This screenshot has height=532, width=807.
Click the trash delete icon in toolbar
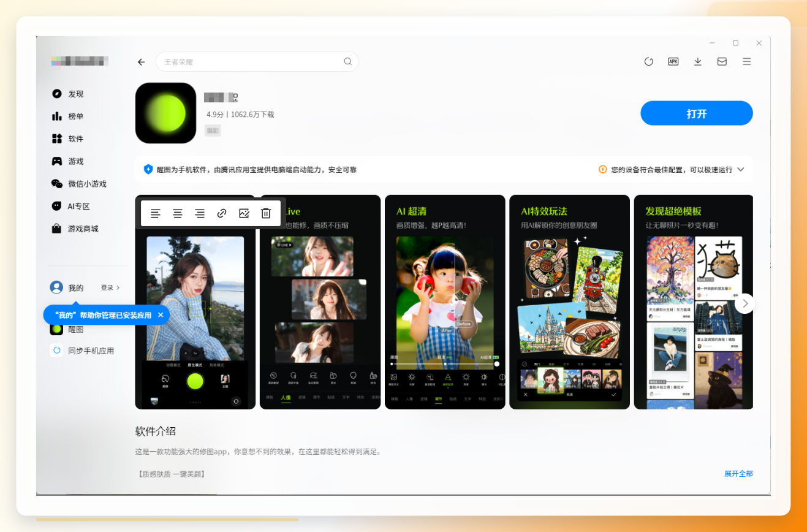coord(266,213)
